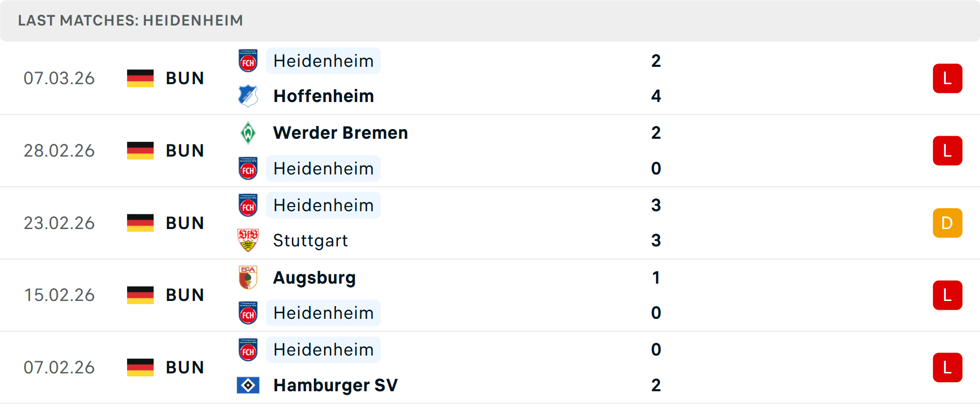Click the German flag next to the Hamburger SV match
This screenshot has width=980, height=404.
[x=140, y=367]
